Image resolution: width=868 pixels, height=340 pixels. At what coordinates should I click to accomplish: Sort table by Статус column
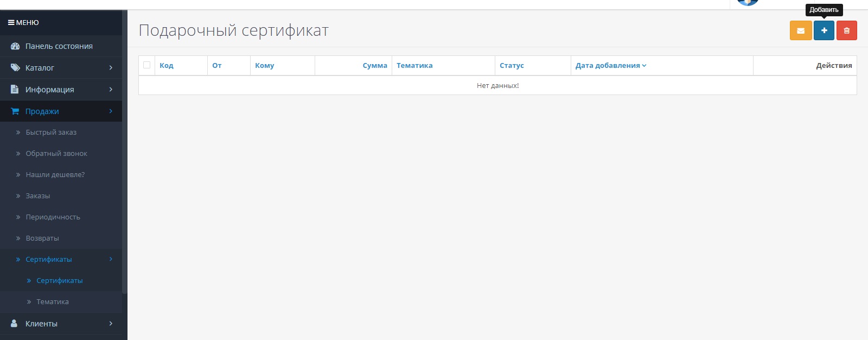[x=511, y=65]
